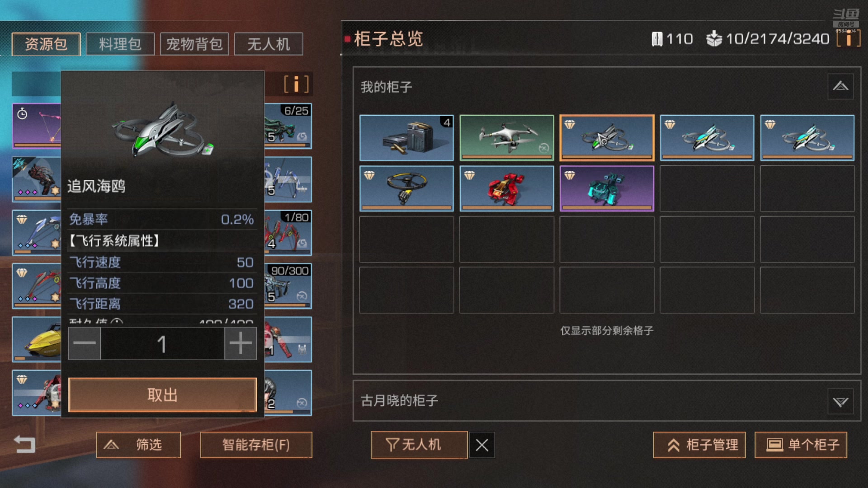The height and width of the screenshot is (488, 868).
Task: Select the yellow submarine item in inventory
Action: coord(37,339)
